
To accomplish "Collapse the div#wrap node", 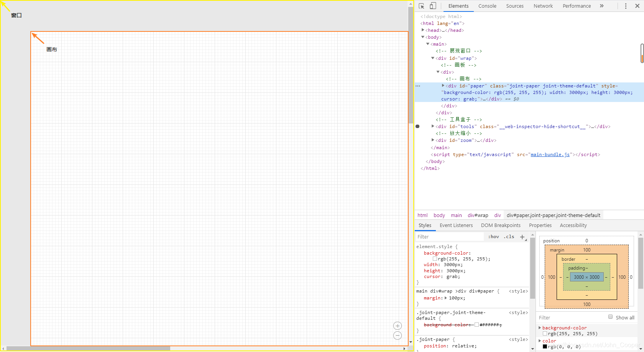I will (433, 58).
